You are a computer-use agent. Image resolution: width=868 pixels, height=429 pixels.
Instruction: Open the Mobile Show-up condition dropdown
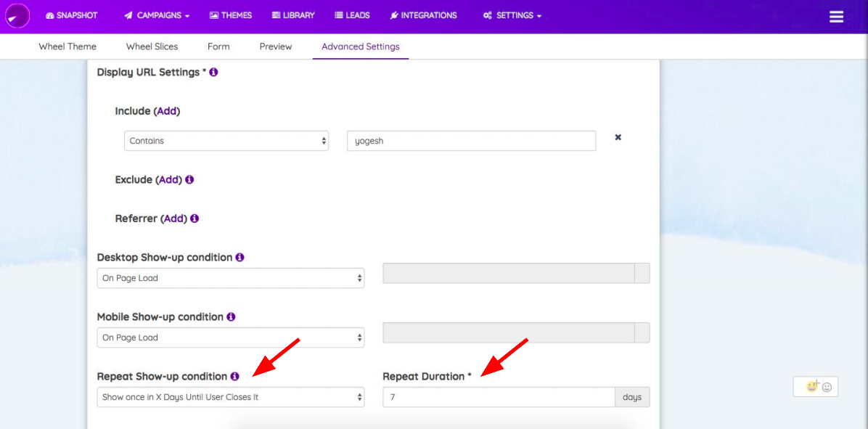click(231, 338)
